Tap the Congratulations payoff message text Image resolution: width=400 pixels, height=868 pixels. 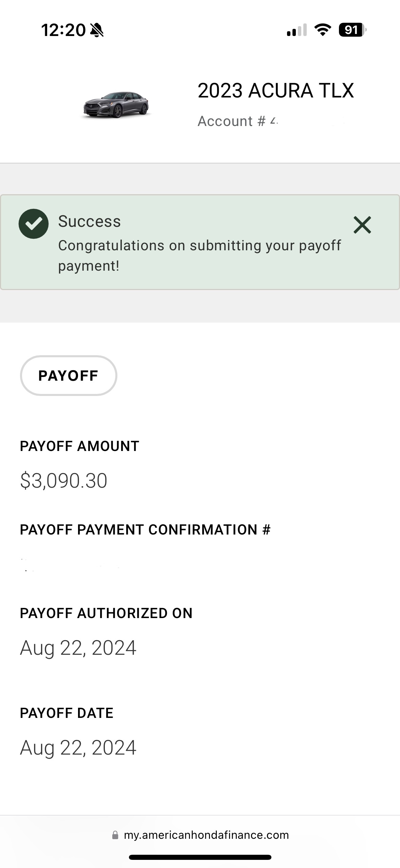(x=199, y=255)
